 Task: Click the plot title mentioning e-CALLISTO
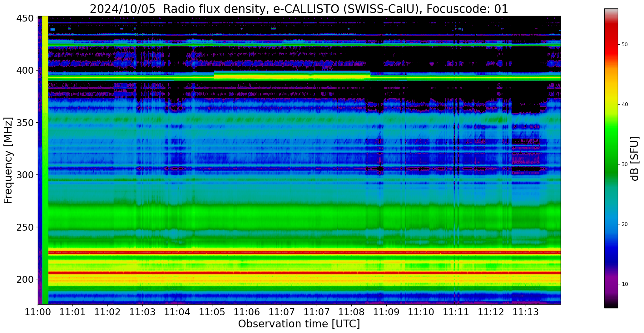(299, 9)
